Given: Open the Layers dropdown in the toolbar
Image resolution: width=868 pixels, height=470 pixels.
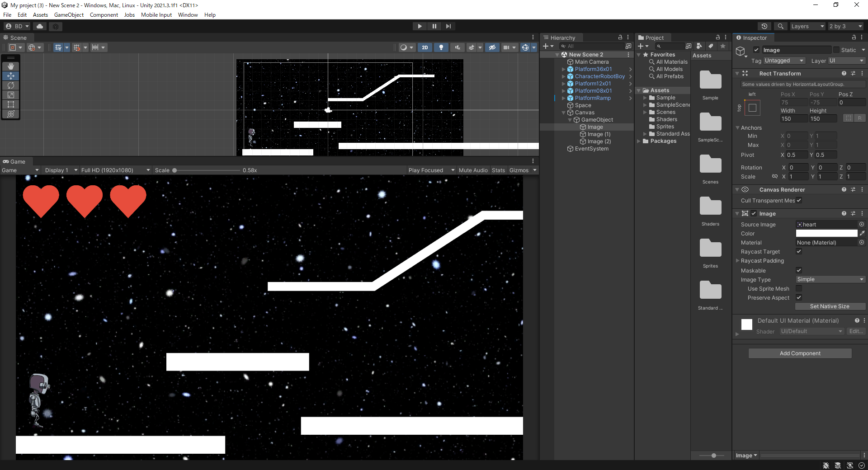Looking at the screenshot, I should [x=807, y=26].
